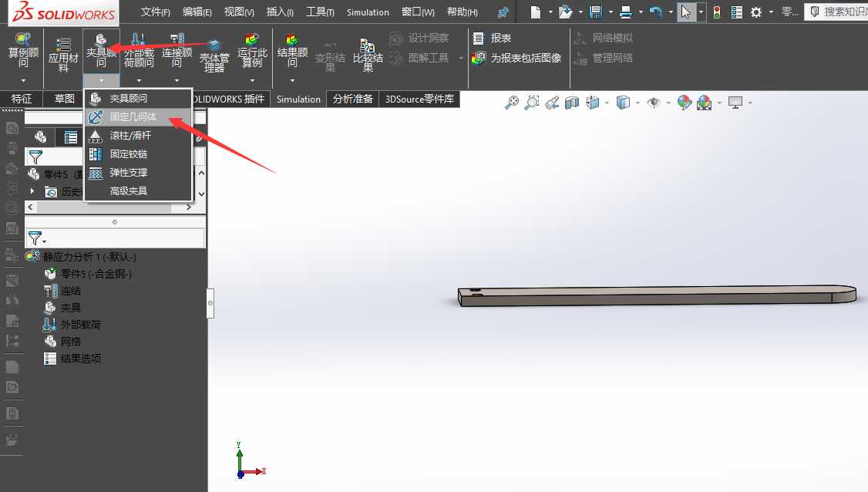This screenshot has width=868, height=492.
Task: Open dropdown arrow next to Undo icon
Action: point(671,12)
